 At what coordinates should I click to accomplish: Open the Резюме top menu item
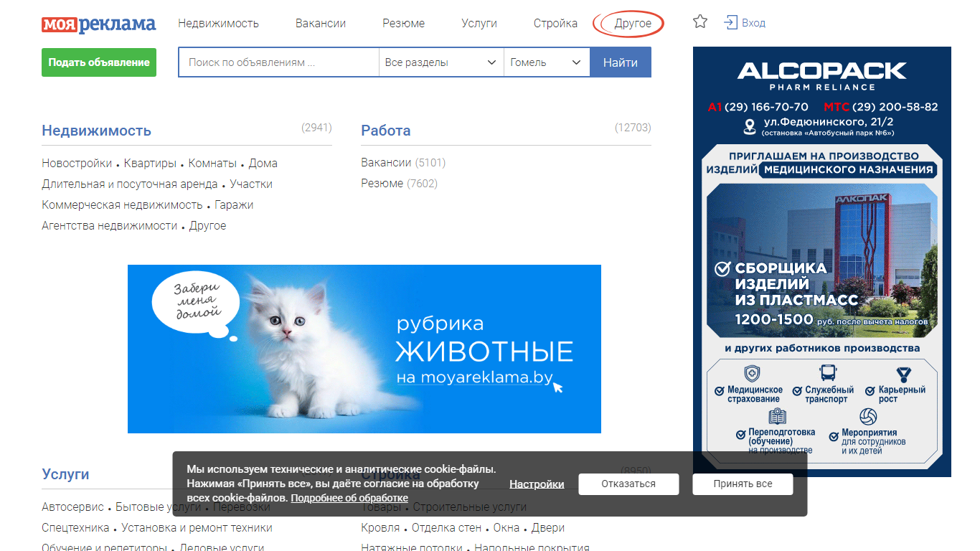pos(403,23)
